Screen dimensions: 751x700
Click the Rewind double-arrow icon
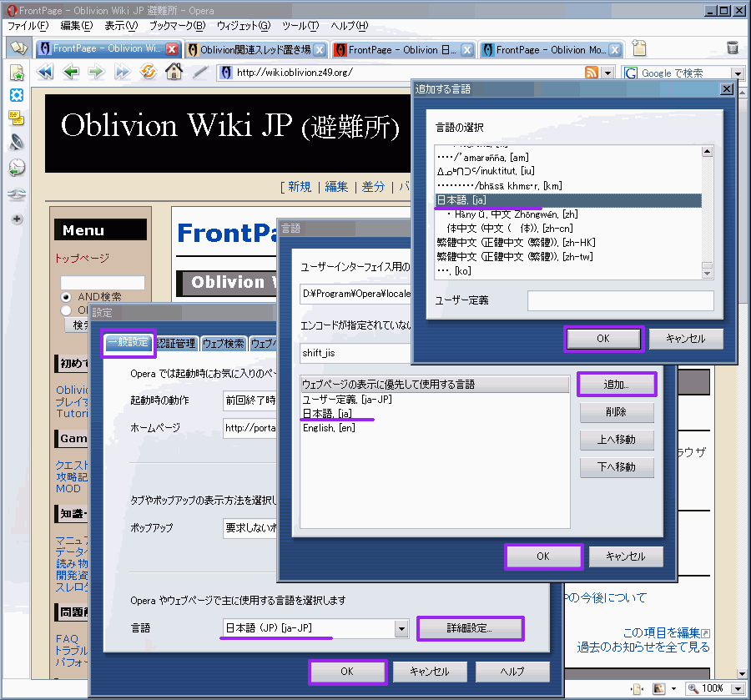45,73
